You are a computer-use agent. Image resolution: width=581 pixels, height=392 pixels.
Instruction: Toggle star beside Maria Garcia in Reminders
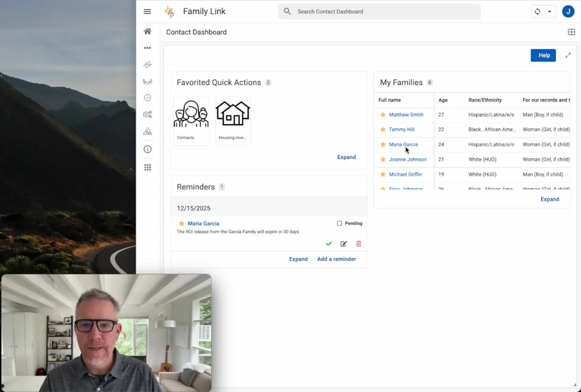(182, 224)
